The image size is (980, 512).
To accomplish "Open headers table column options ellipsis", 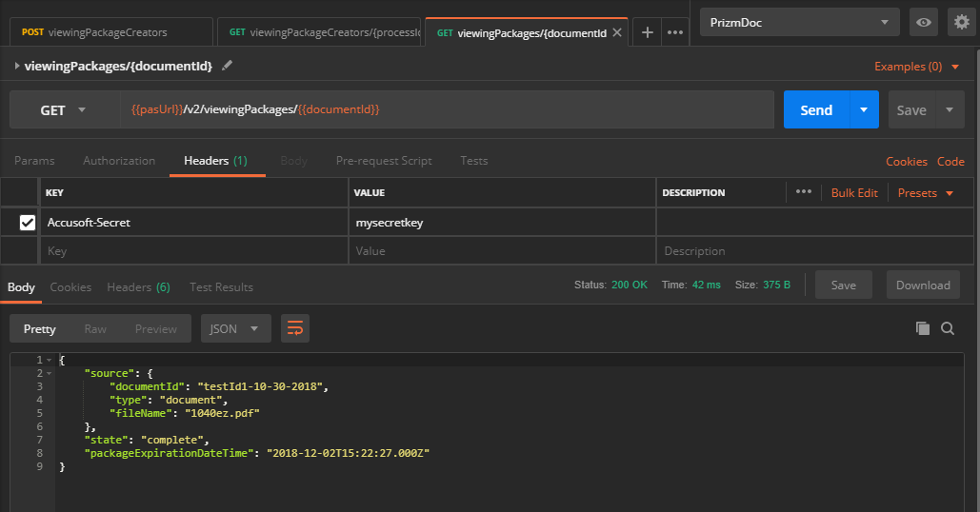I will (x=804, y=191).
